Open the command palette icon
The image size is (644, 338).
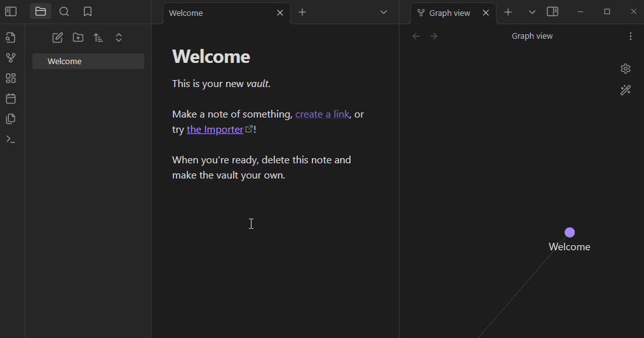(x=10, y=139)
